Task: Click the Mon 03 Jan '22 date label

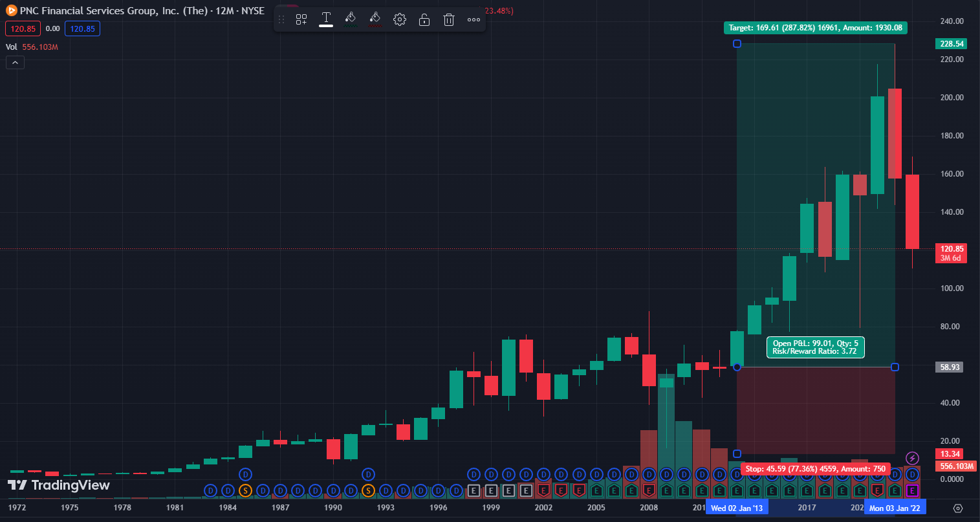Action: point(895,508)
